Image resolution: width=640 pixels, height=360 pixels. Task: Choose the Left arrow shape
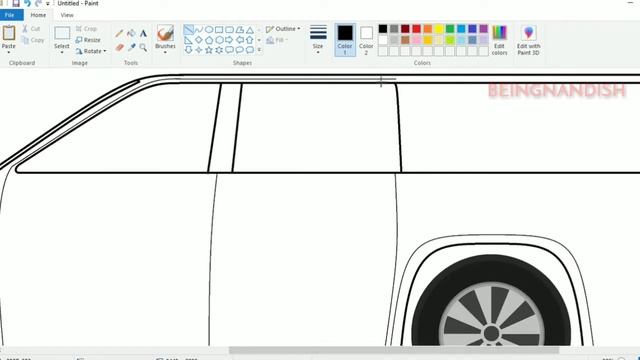pos(240,40)
